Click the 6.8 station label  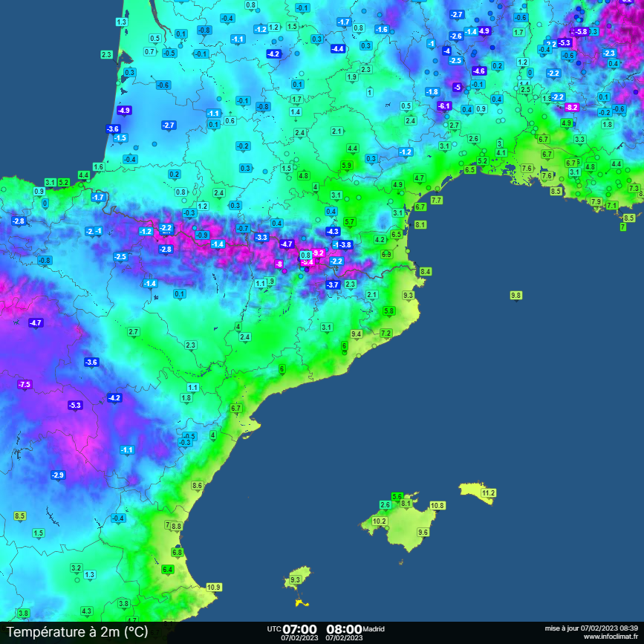177,553
